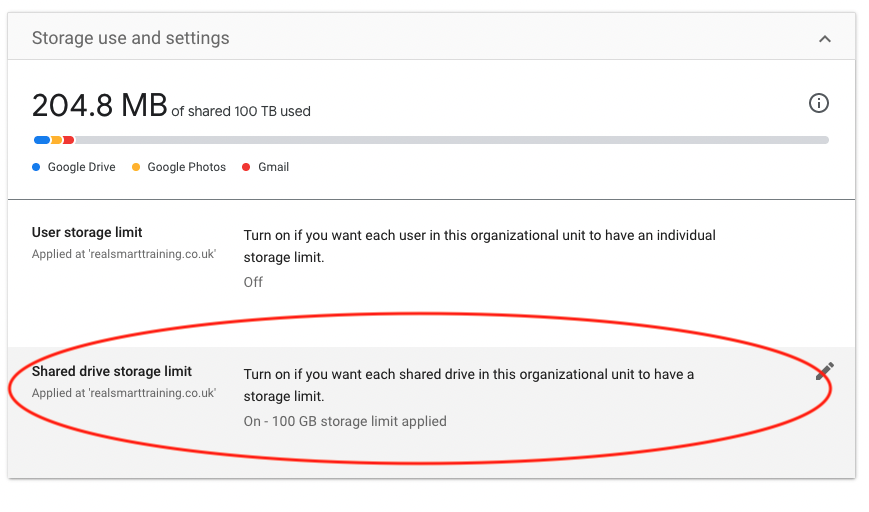The image size is (869, 512).
Task: Open the User storage limit setting row
Action: click(x=431, y=257)
